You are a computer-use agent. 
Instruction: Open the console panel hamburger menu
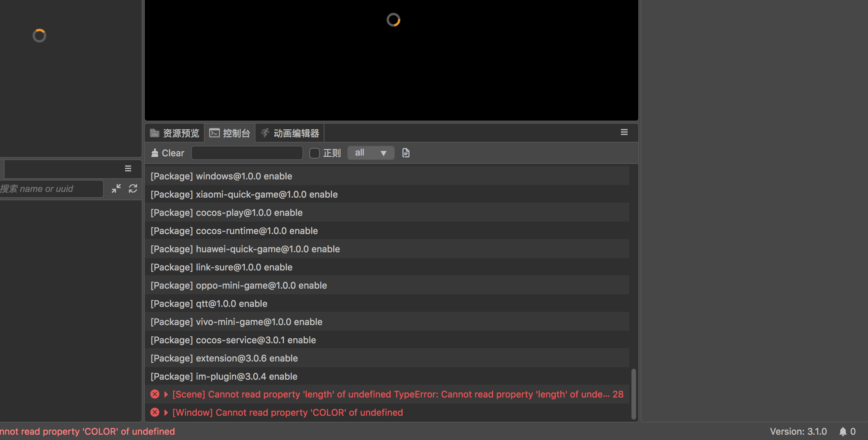pyautogui.click(x=624, y=132)
